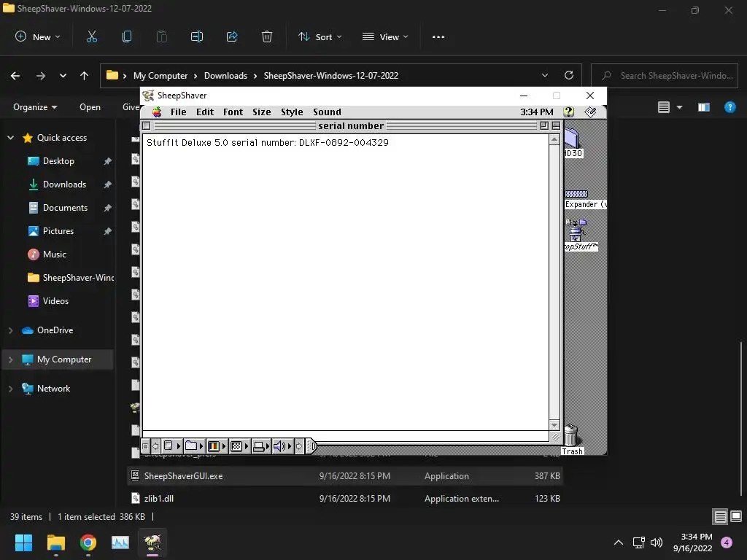Open the Mac application switcher icon
747x560 pixels.
click(590, 112)
